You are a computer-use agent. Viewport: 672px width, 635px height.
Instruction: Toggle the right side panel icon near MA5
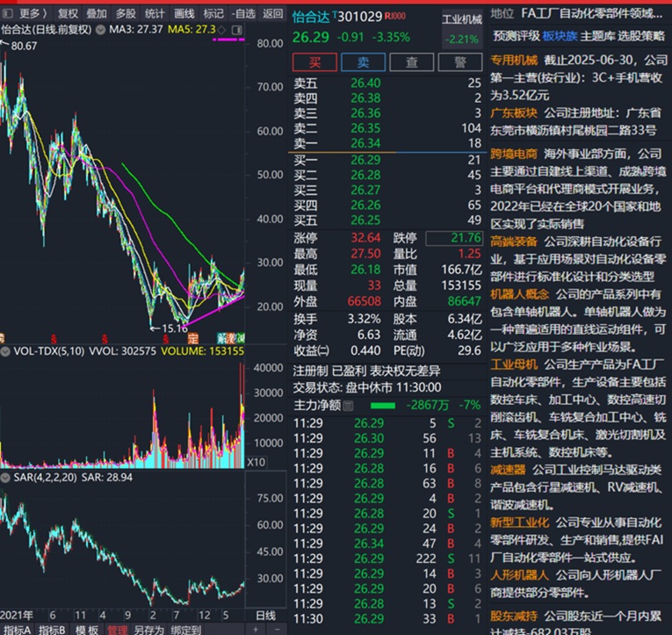tap(237, 30)
